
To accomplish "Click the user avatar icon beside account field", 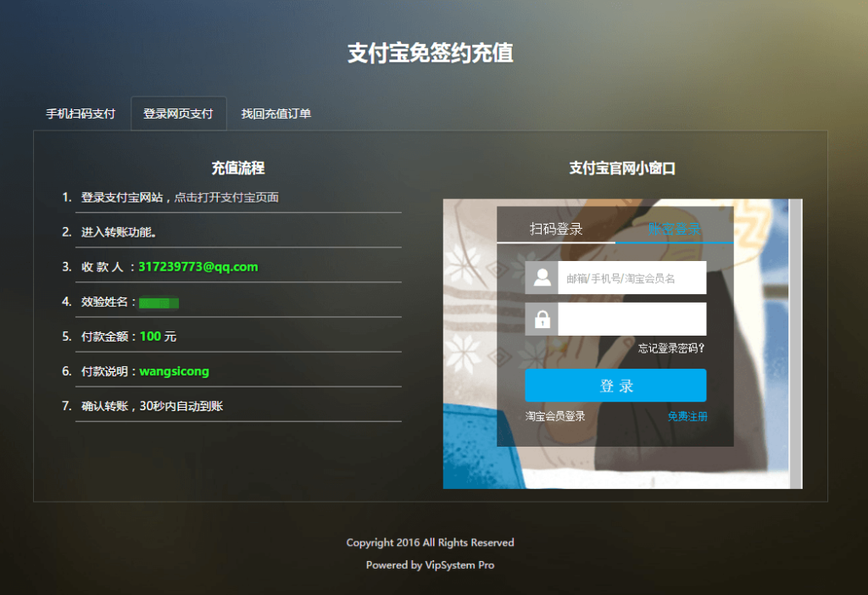I will (542, 278).
